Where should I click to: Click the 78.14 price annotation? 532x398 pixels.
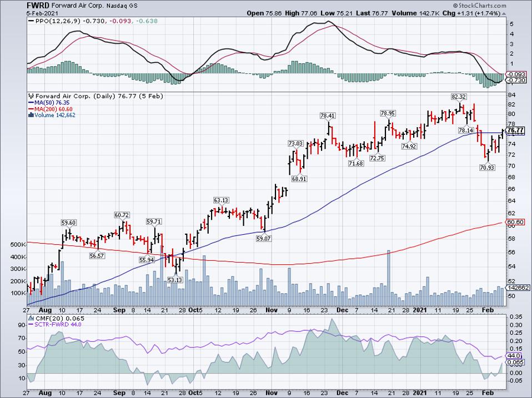(x=466, y=130)
